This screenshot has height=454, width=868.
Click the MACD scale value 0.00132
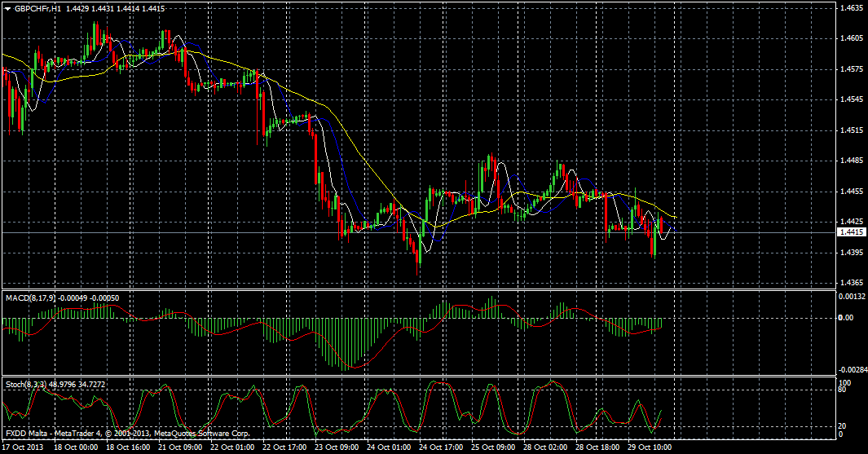coord(851,297)
